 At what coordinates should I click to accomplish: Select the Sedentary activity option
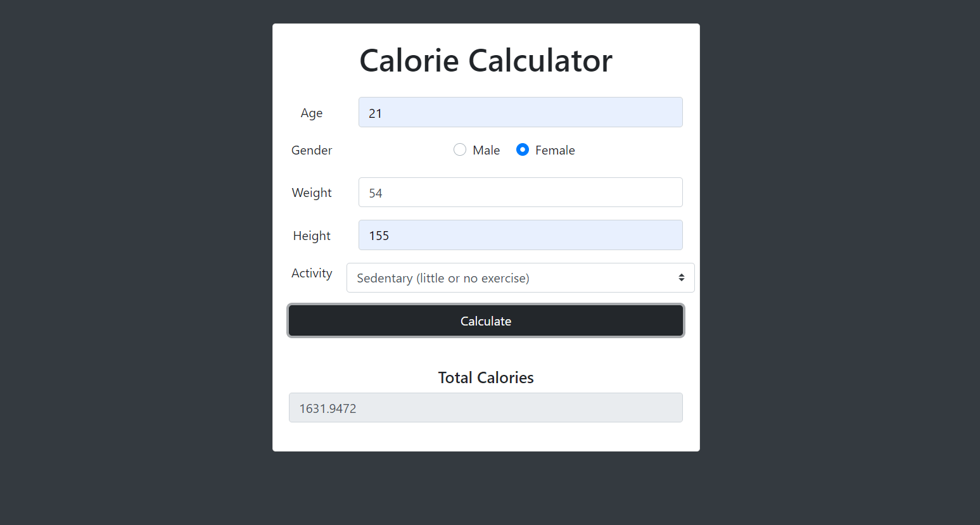point(443,278)
